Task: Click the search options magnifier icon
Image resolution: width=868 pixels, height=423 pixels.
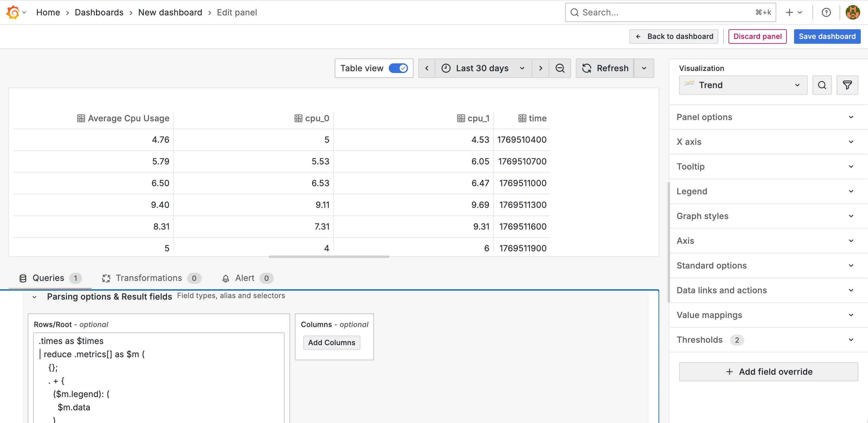Action: click(x=822, y=85)
